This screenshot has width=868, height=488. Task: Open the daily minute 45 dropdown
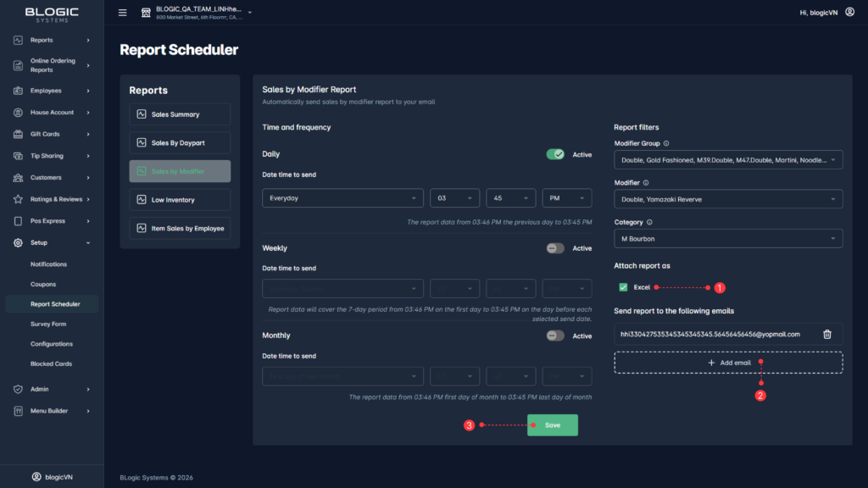click(x=510, y=198)
